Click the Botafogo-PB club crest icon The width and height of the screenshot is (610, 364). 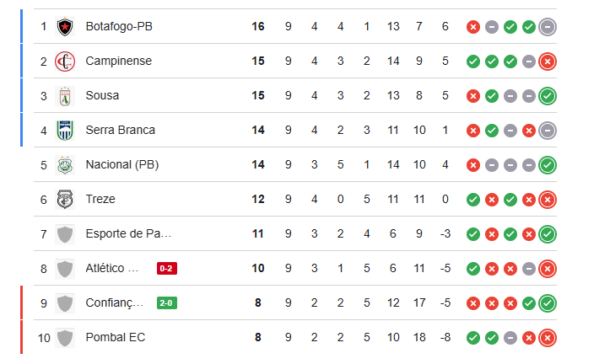pos(65,27)
